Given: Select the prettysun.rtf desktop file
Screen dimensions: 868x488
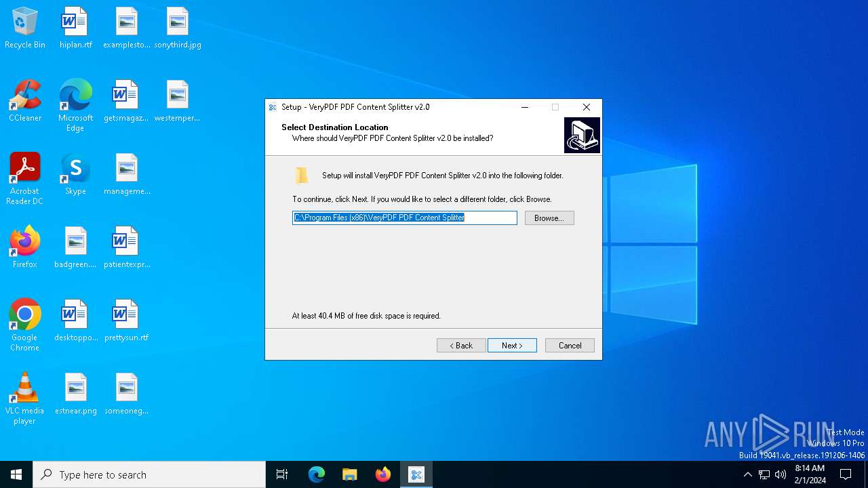Looking at the screenshot, I should 127,321.
